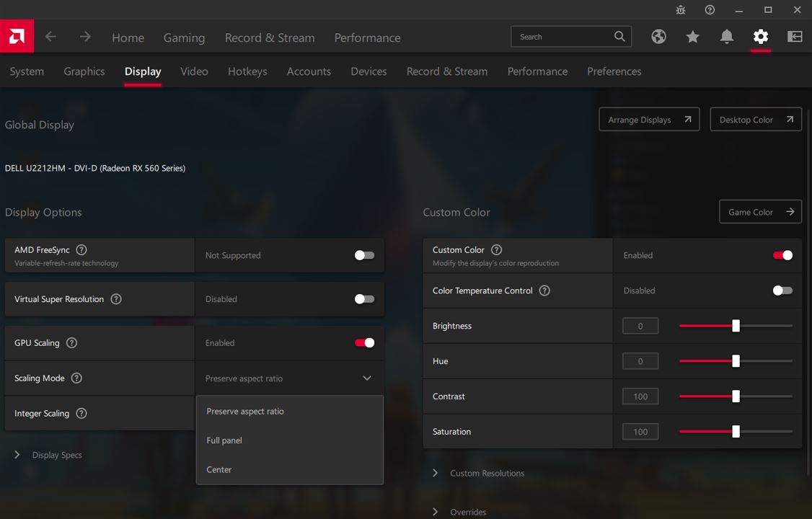Show help for Scaling Mode

pos(76,378)
